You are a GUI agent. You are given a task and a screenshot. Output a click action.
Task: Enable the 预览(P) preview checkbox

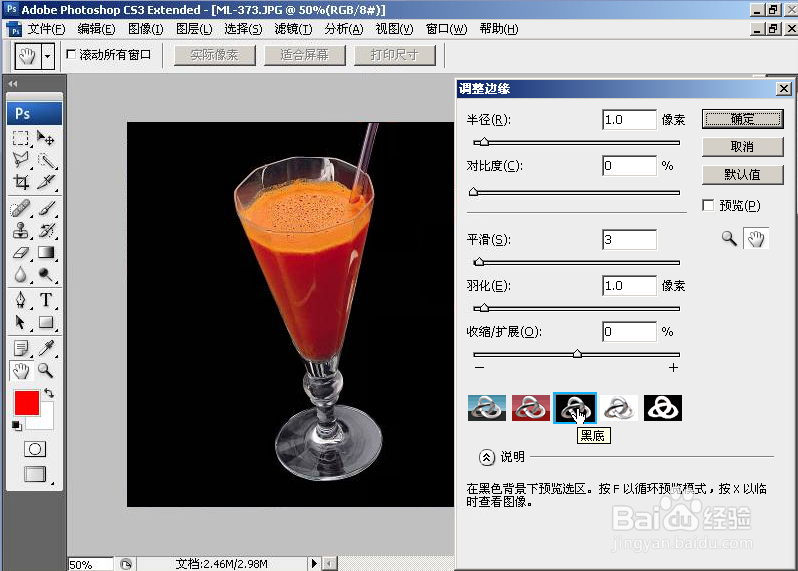tap(707, 205)
